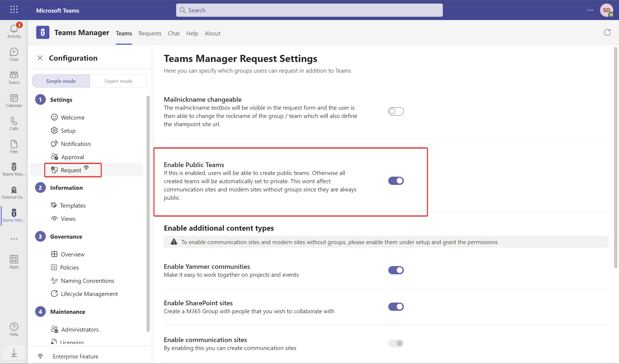Select the Chat tab in Teams Manager
The height and width of the screenshot is (364, 619).
[174, 33]
